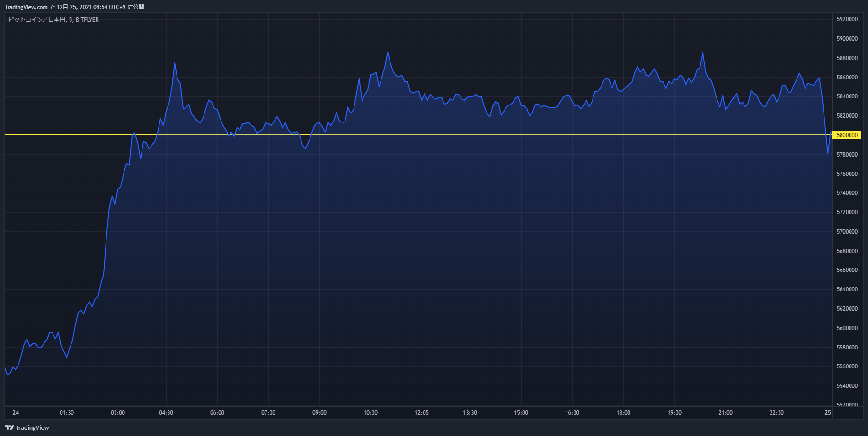This screenshot has width=868, height=436.
Task: Click the 13:30 time axis label
Action: 470,413
